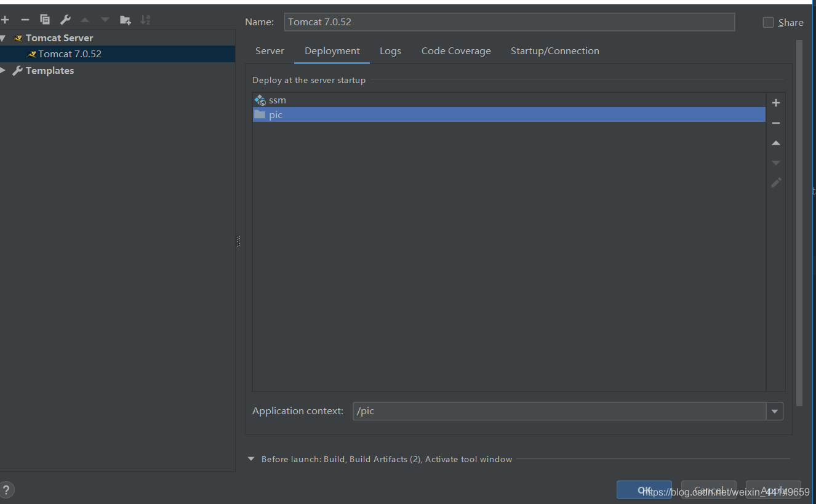This screenshot has height=504, width=816.
Task: Select the ssm deployment row
Action: point(509,100)
